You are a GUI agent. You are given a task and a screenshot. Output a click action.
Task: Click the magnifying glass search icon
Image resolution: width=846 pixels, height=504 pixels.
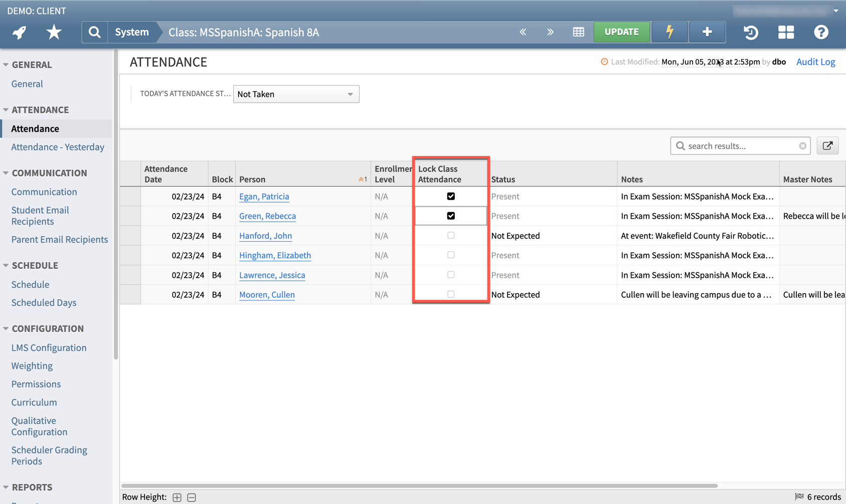tap(94, 32)
